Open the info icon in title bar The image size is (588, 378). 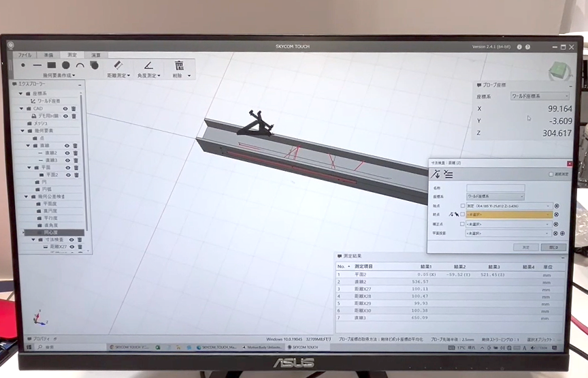(519, 47)
